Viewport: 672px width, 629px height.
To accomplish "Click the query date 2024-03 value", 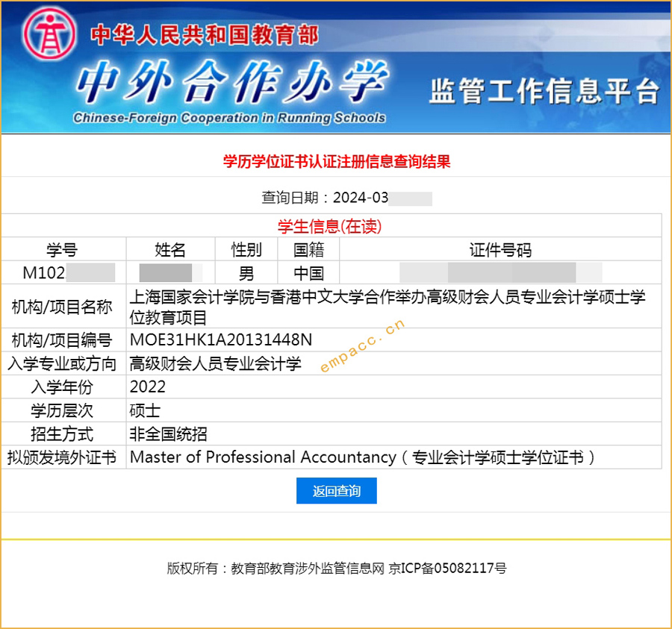I will tap(361, 198).
